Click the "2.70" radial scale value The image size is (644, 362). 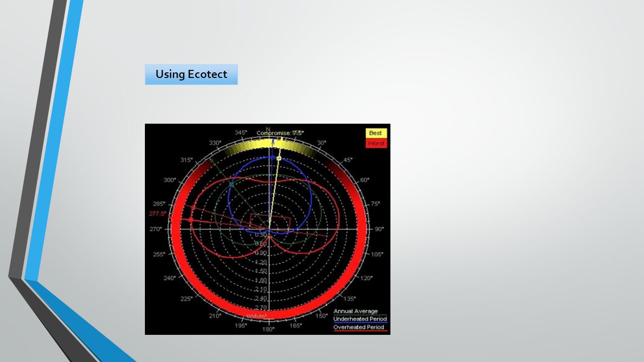[x=261, y=307]
